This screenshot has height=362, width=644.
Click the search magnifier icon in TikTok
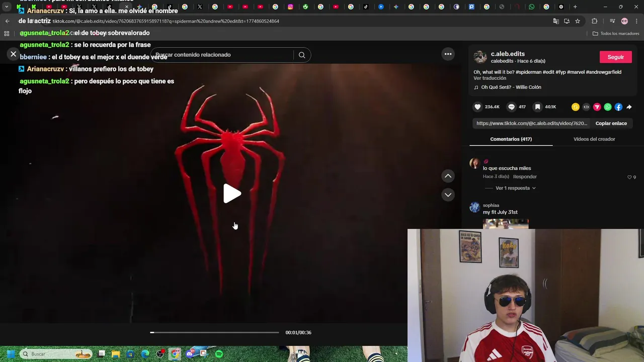point(302,55)
